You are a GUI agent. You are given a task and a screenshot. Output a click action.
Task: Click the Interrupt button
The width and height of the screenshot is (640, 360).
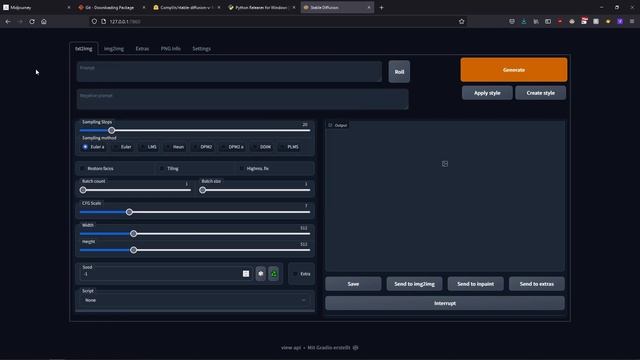coord(445,303)
